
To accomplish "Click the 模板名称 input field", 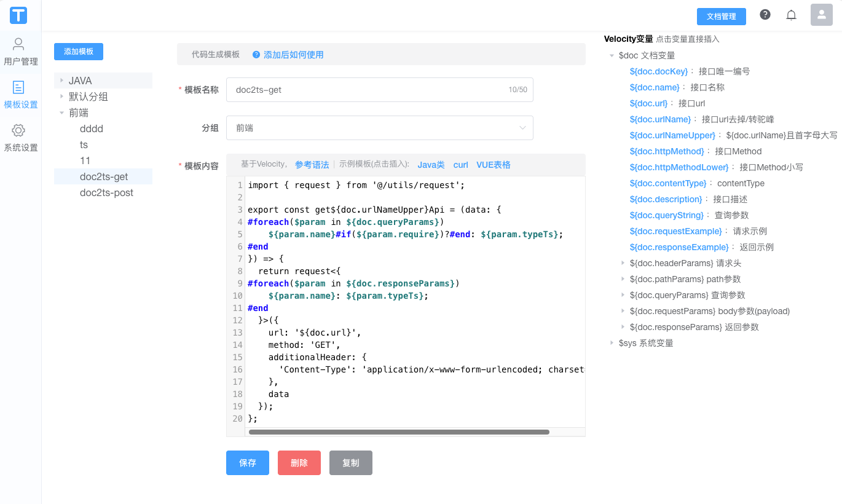I will (x=369, y=90).
